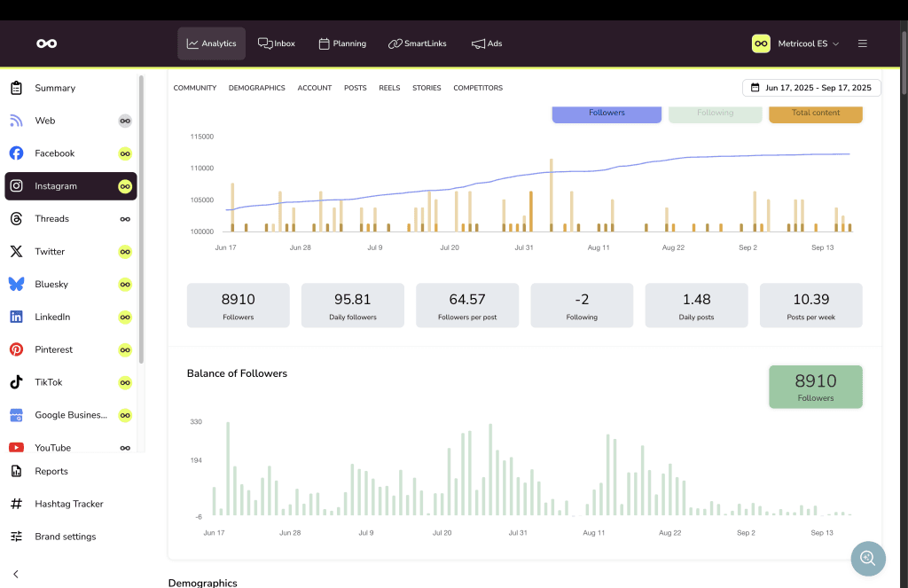The image size is (908, 588).
Task: Collapse the left sidebar with arrow
Action: coord(16,574)
